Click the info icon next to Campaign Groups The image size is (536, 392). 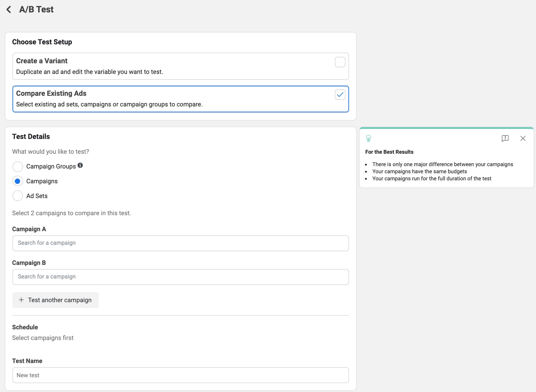coord(80,166)
